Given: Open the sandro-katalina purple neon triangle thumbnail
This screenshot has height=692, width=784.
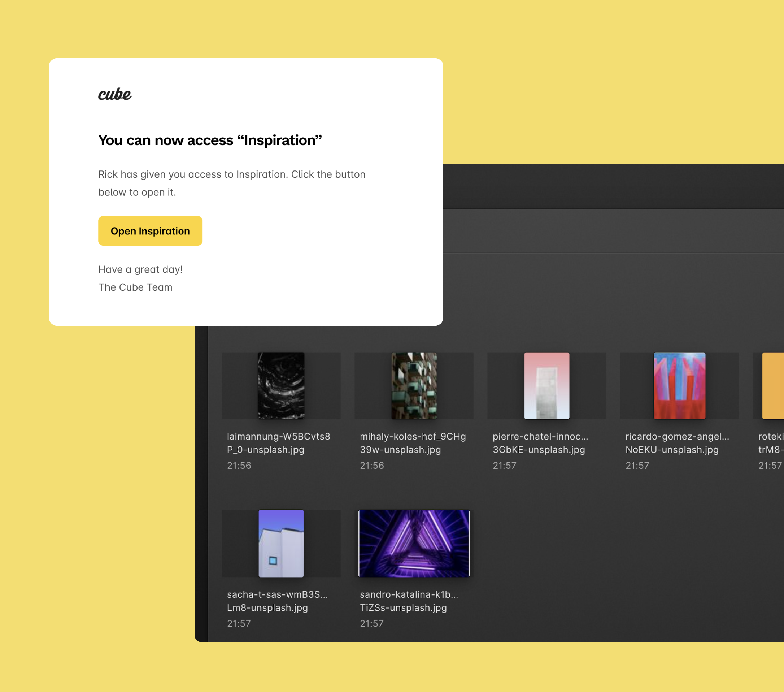Looking at the screenshot, I should coord(414,543).
